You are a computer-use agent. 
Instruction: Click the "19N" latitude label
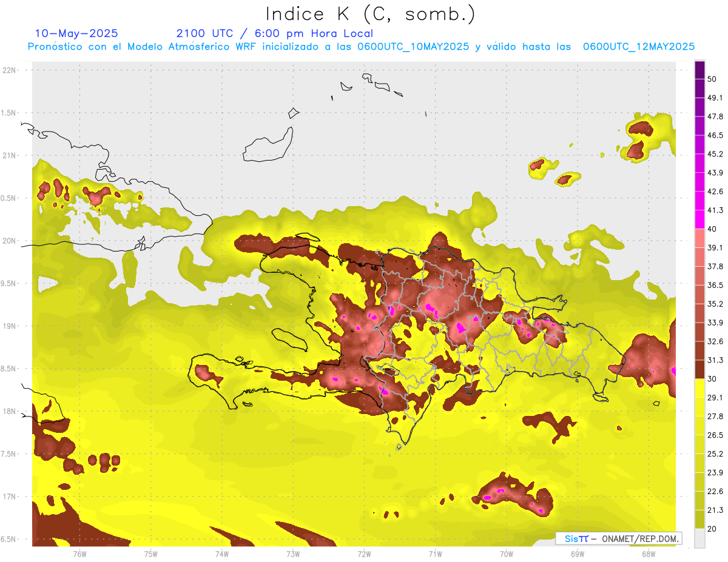[9, 326]
